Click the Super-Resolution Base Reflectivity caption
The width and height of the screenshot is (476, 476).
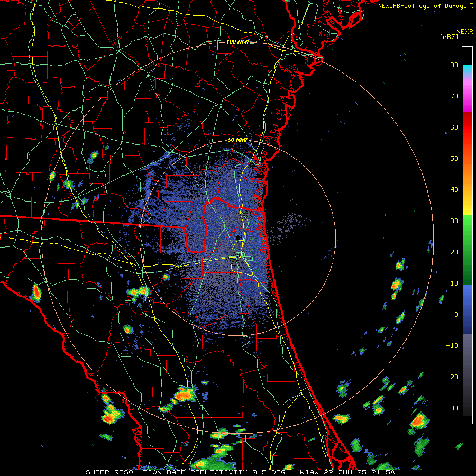click(x=241, y=472)
